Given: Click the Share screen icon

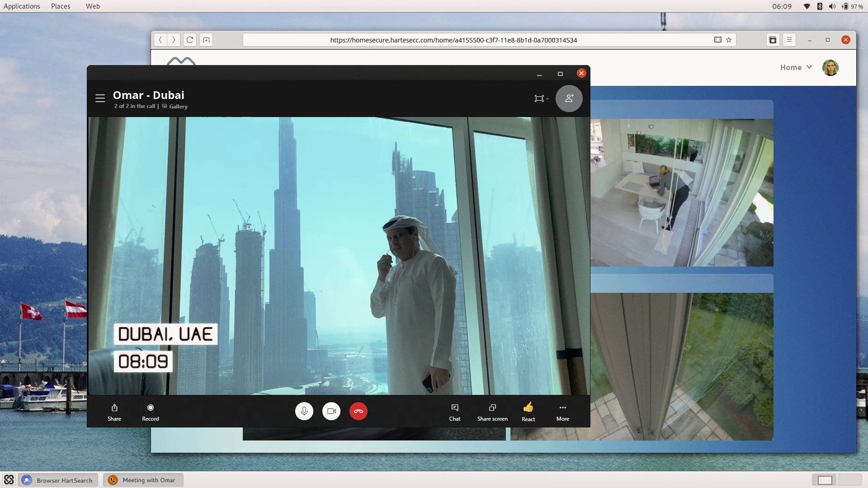Looking at the screenshot, I should (492, 412).
